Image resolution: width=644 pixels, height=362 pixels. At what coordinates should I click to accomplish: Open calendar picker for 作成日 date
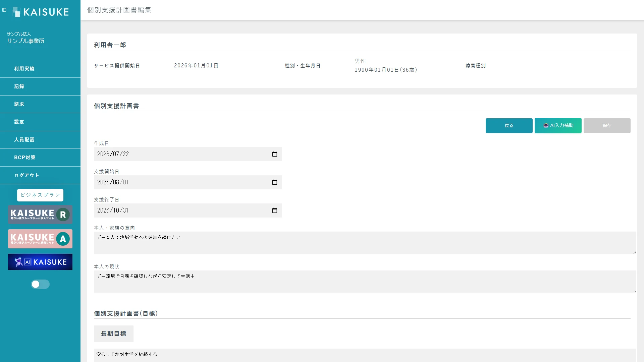tap(275, 154)
